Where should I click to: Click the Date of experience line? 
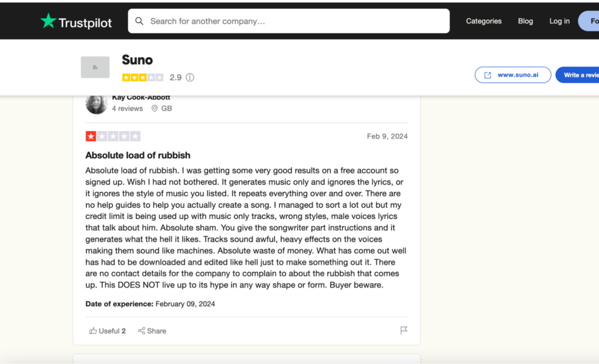click(150, 304)
